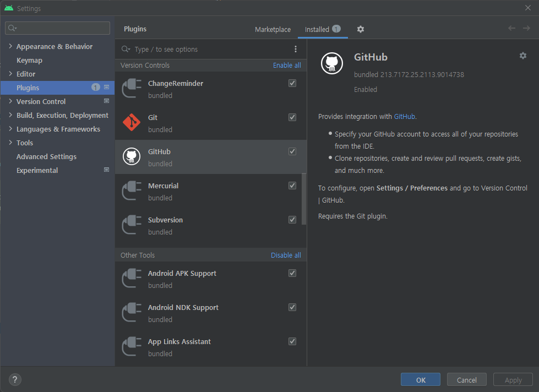Click the project-level icon next to Version Control
539x392 pixels.
pyautogui.click(x=107, y=101)
